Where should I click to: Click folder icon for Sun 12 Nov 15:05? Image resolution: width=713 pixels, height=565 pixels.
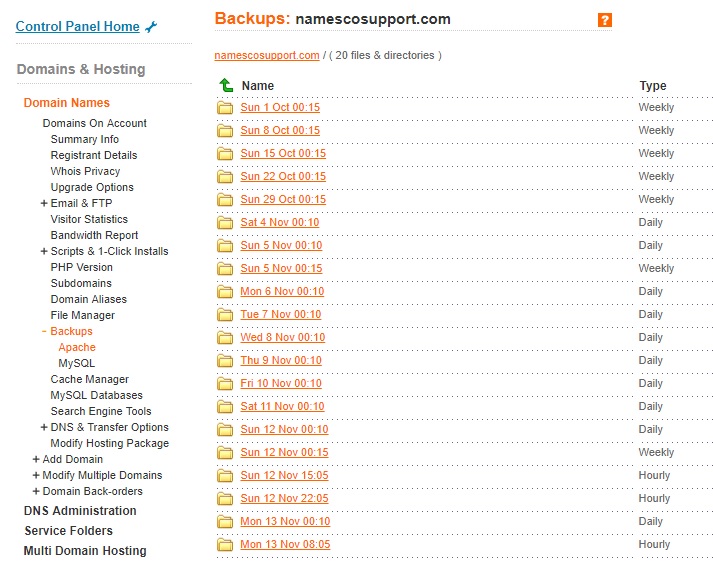point(225,476)
